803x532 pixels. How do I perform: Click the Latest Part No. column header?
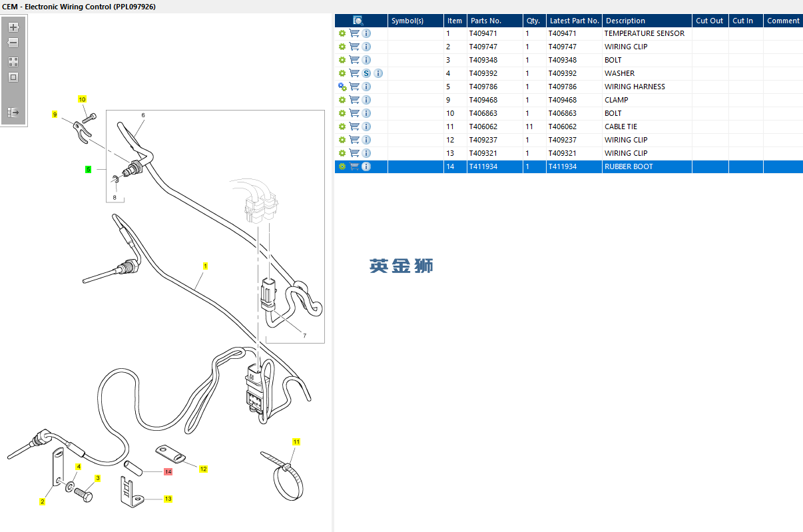(574, 21)
